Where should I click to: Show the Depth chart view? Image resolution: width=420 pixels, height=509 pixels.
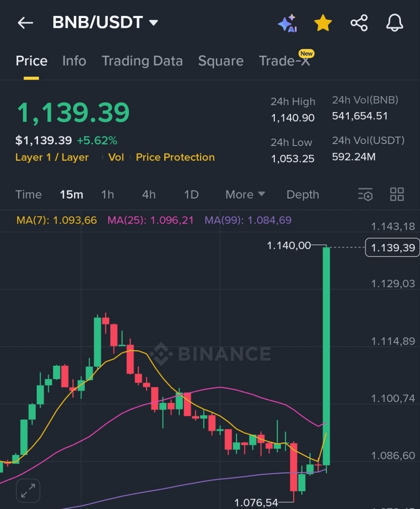pyautogui.click(x=303, y=194)
